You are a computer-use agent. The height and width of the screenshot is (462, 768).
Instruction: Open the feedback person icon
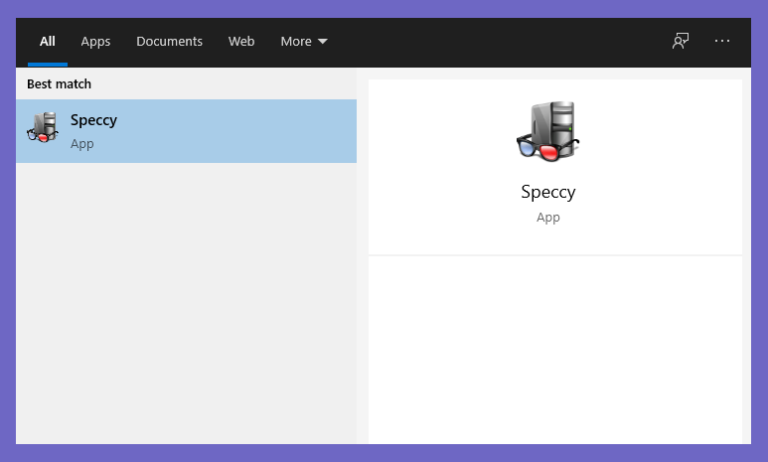680,41
